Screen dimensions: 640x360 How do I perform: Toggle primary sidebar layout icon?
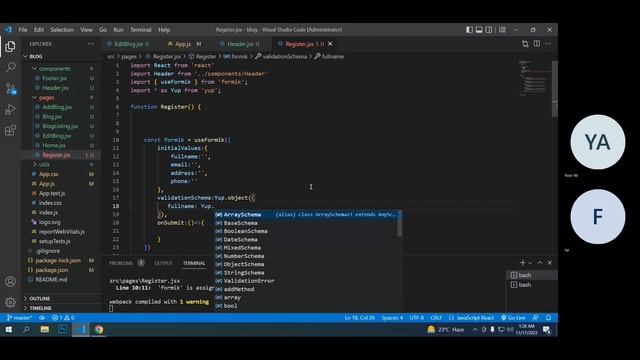[x=469, y=30]
